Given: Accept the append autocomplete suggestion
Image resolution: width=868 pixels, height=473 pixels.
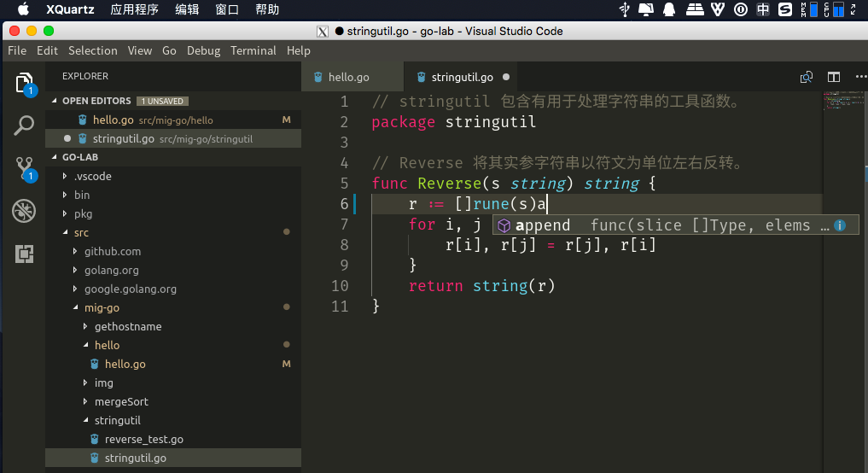Looking at the screenshot, I should [x=543, y=225].
